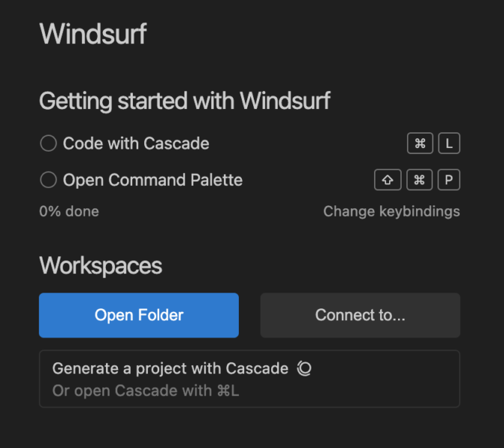Click the P keycap icon
The width and height of the screenshot is (504, 448).
[x=449, y=180]
